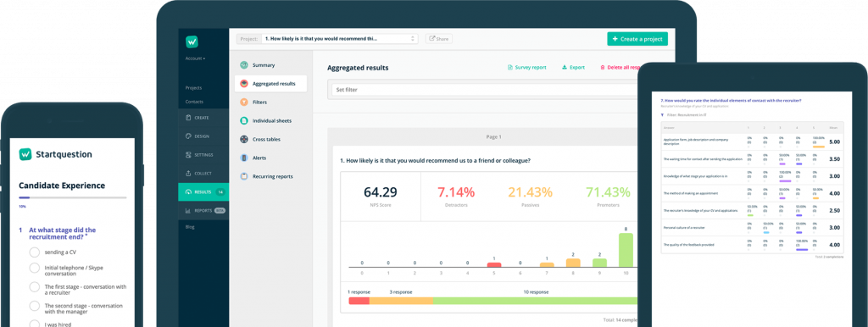Open Individual sheets icon
The height and width of the screenshot is (327, 868).
coord(243,120)
